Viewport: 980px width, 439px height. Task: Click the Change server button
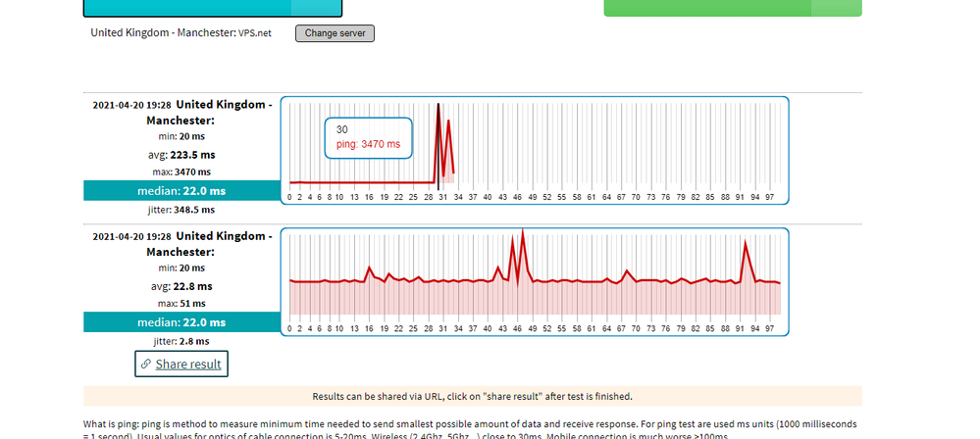point(335,33)
